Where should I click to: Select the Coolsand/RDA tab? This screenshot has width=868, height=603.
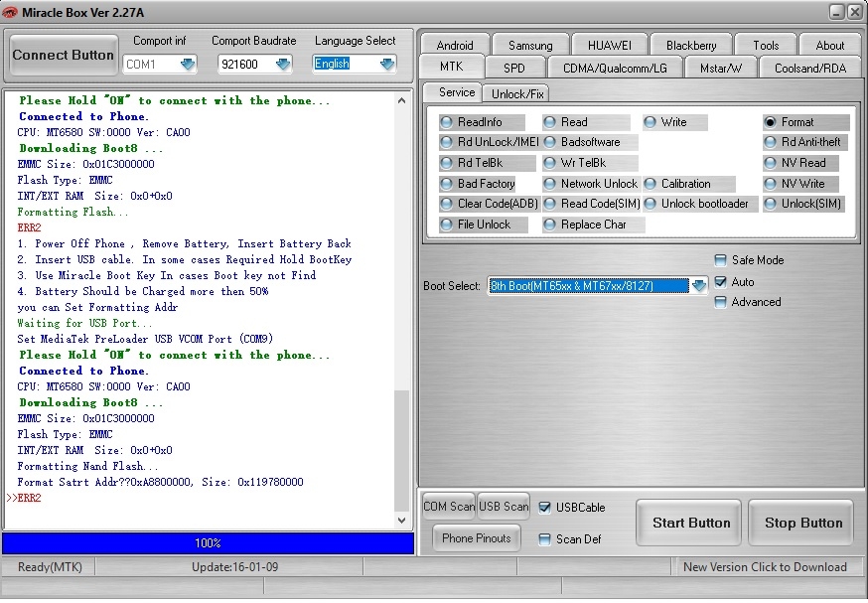810,68
